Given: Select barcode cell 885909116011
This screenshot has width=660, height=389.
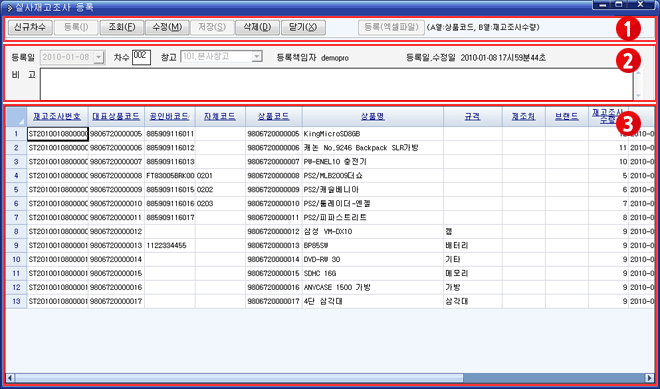Looking at the screenshot, I should 170,134.
